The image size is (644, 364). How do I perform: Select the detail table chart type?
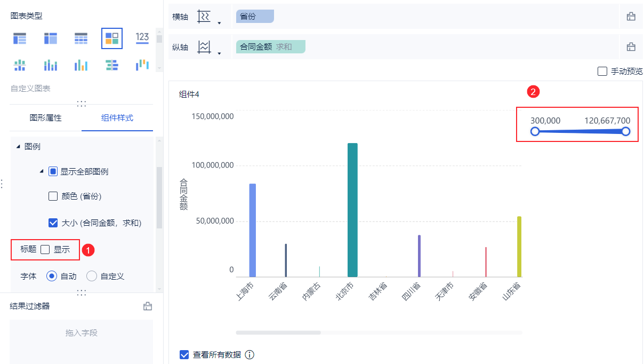tap(81, 38)
